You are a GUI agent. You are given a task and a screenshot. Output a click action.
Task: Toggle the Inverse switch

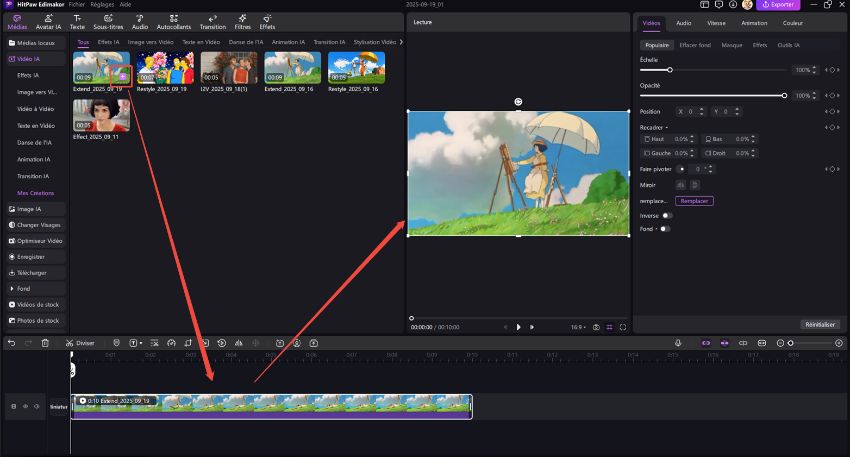667,216
